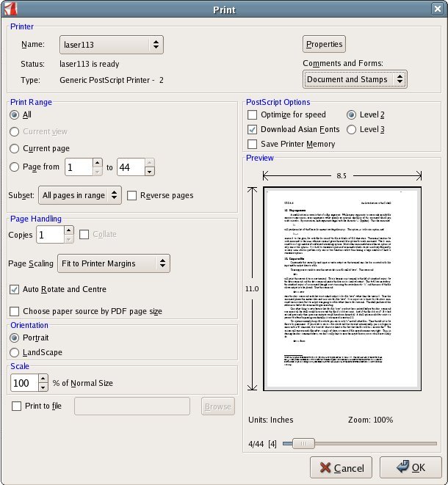Decrease Scale percentage value
Image resolution: width=448 pixels, height=485 pixels.
(x=43, y=387)
